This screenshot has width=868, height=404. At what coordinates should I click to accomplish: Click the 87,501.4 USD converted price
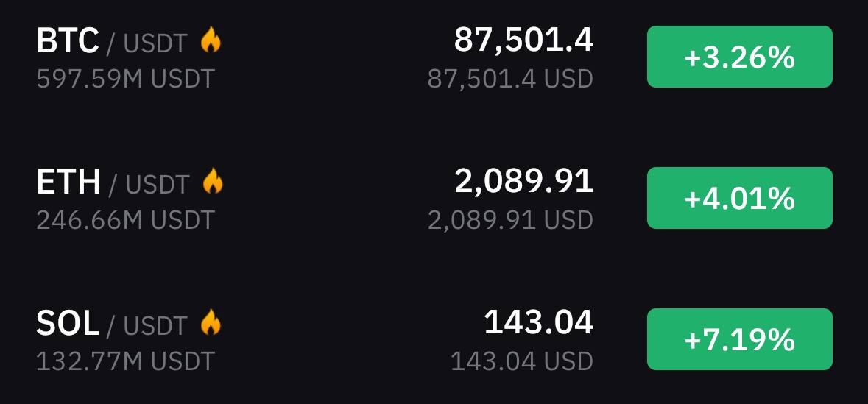(x=510, y=79)
